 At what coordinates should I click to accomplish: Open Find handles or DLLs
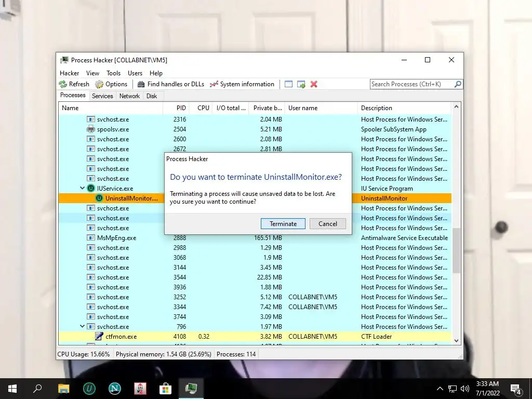(x=171, y=84)
